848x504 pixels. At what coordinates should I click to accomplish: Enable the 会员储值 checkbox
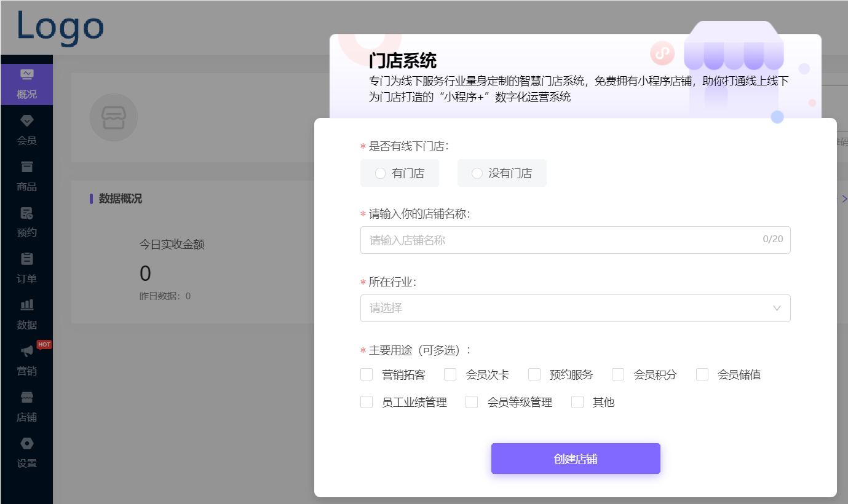pyautogui.click(x=702, y=374)
